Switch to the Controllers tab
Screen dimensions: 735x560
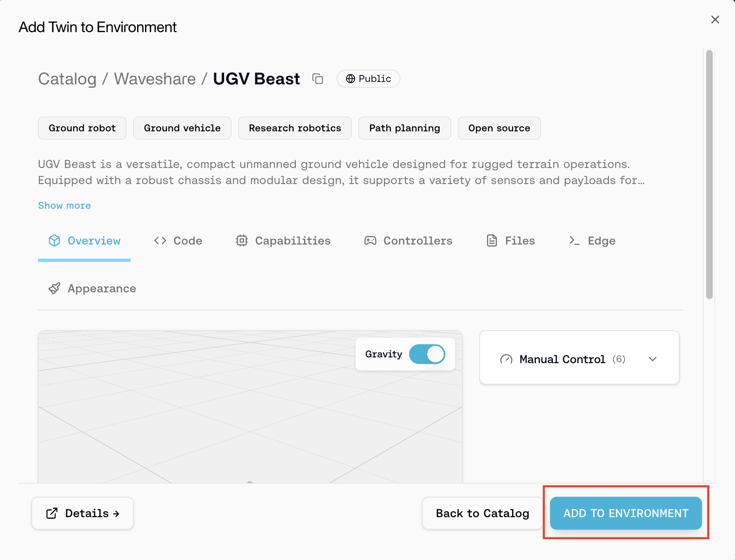(x=408, y=241)
